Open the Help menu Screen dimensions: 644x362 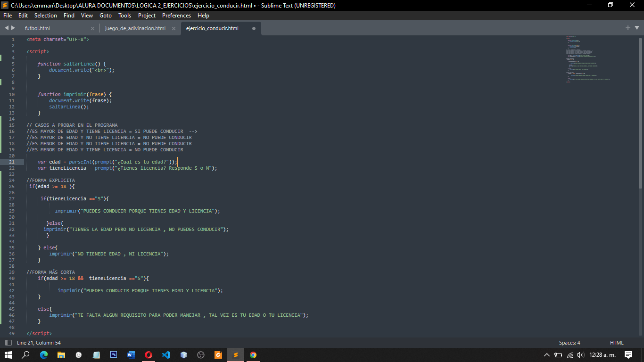click(x=203, y=16)
